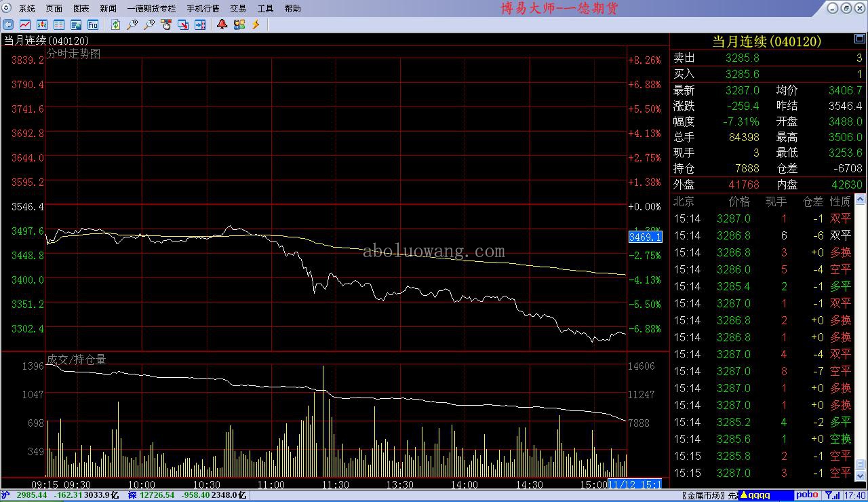Click the 总手 value 84398
Image resolution: width=868 pixels, height=502 pixels.
[x=744, y=137]
